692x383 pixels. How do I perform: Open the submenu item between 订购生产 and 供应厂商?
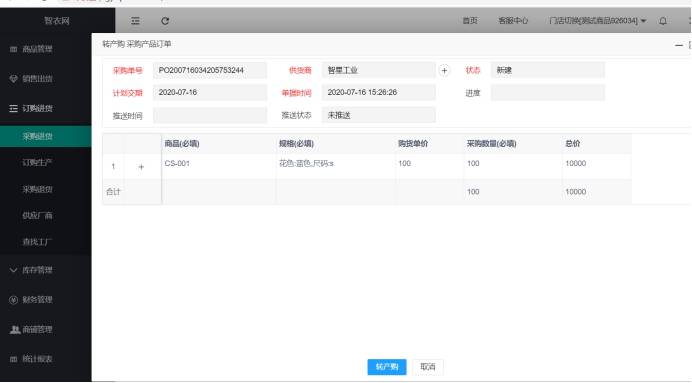[x=38, y=189]
